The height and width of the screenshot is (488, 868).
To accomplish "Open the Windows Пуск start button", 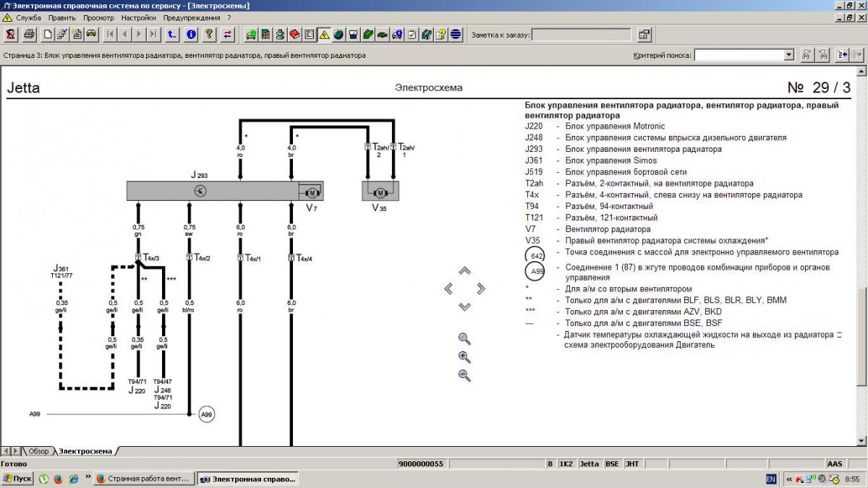I will pos(17,479).
